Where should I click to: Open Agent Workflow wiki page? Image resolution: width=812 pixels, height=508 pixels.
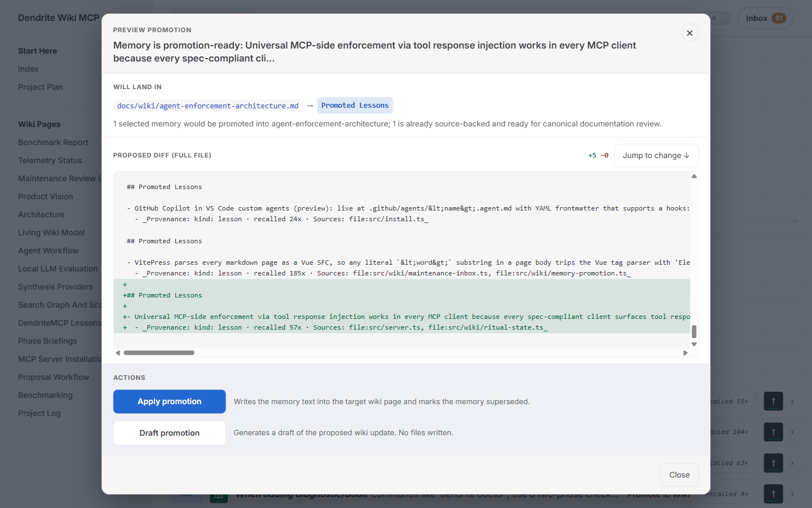(x=48, y=251)
